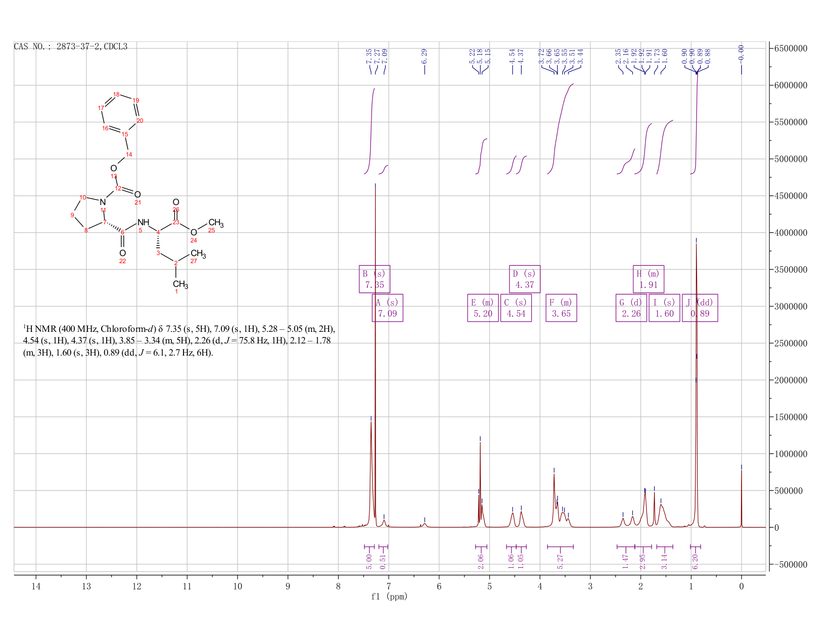Select multiplet box G (d) 2.26
Image resolution: width=834 pixels, height=644 pixels.
pos(631,308)
